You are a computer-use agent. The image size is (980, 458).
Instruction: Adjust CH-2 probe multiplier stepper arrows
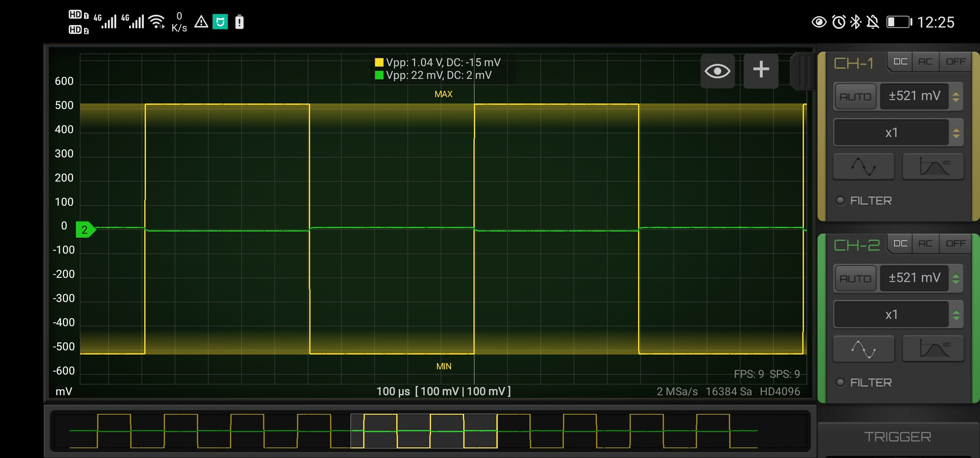click(x=956, y=315)
